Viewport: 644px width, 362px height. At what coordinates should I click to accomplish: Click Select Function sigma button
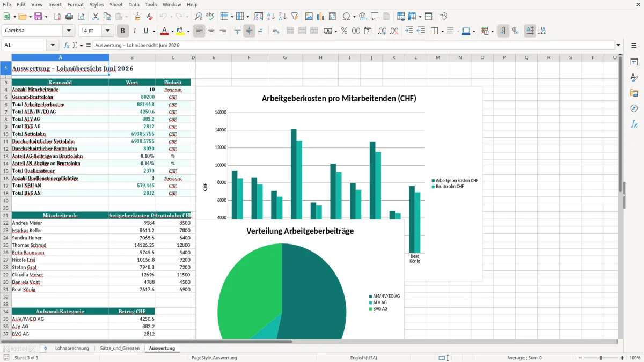[x=75, y=45]
